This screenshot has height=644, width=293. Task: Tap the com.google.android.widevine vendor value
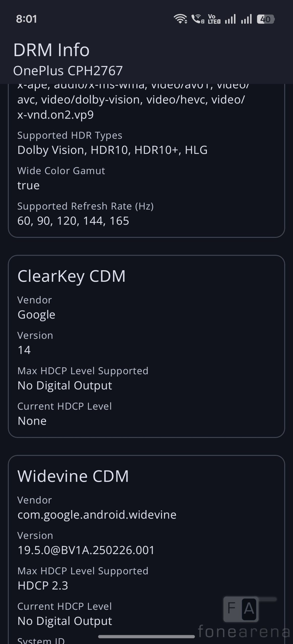(97, 514)
